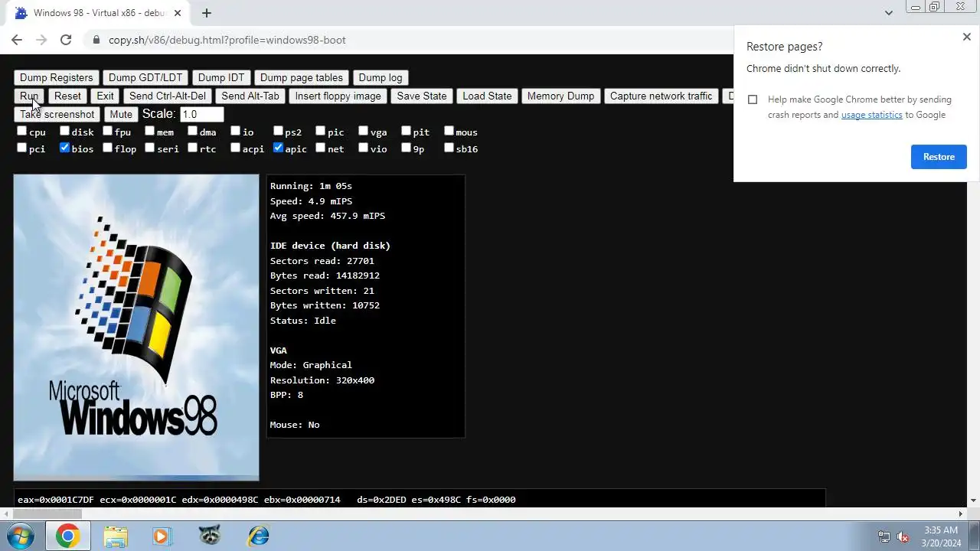This screenshot has width=980, height=551.
Task: Click the usage statistics link
Action: (871, 115)
